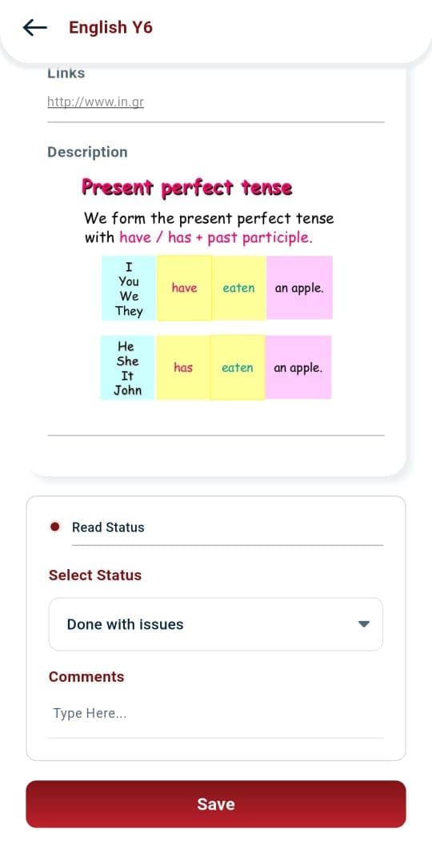The image size is (432, 868).
Task: Click the blue 'He She It John' cell
Action: [128, 368]
